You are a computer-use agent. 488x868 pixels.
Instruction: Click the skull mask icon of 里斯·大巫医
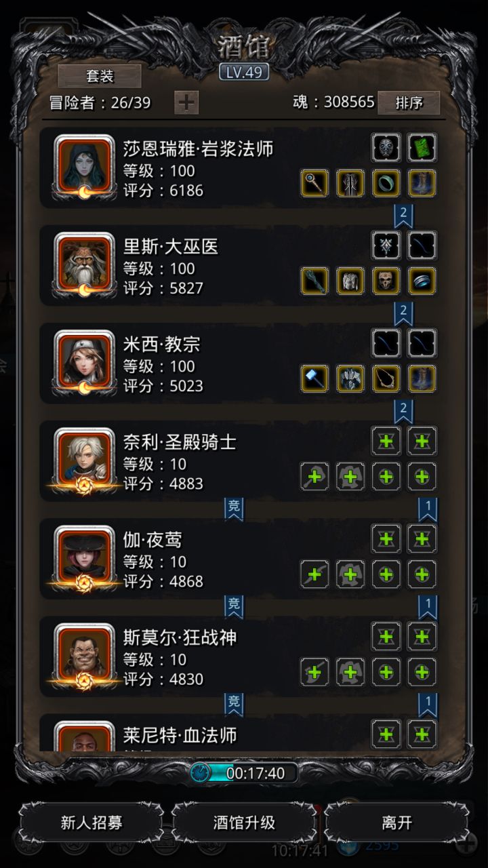[x=386, y=281]
